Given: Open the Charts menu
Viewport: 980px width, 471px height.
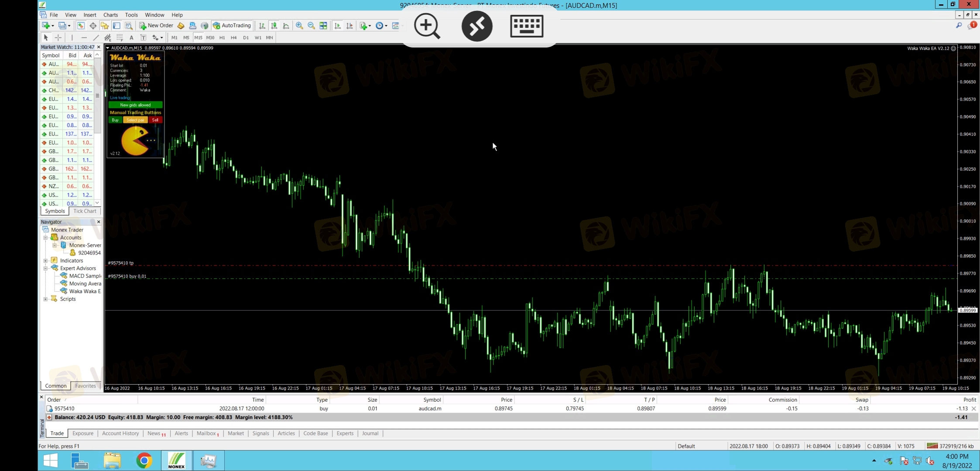Looking at the screenshot, I should tap(110, 15).
